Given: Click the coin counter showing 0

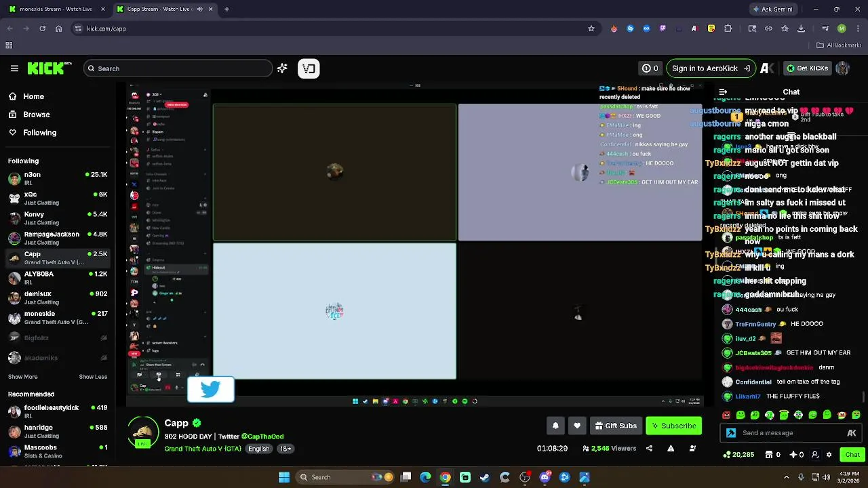Looking at the screenshot, I should [650, 68].
